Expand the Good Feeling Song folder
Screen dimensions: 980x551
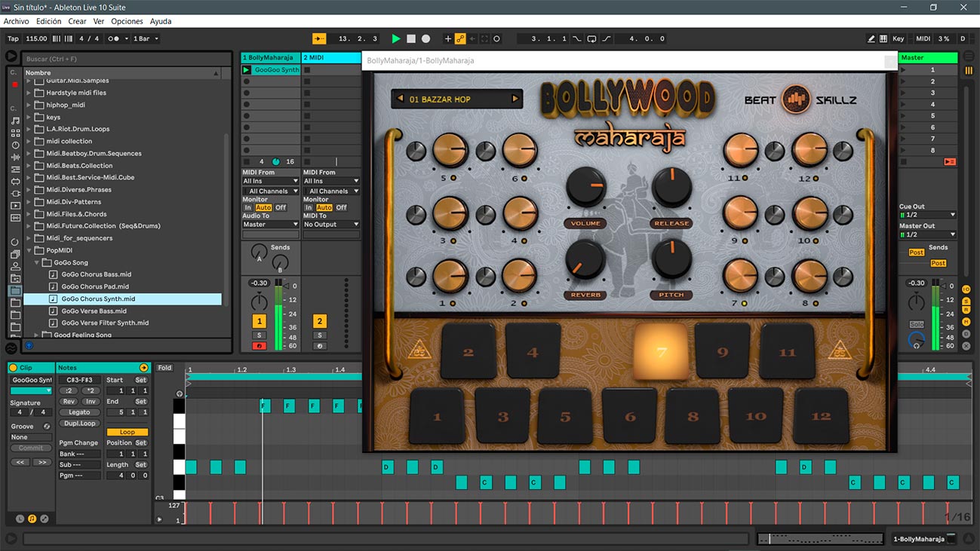(37, 335)
